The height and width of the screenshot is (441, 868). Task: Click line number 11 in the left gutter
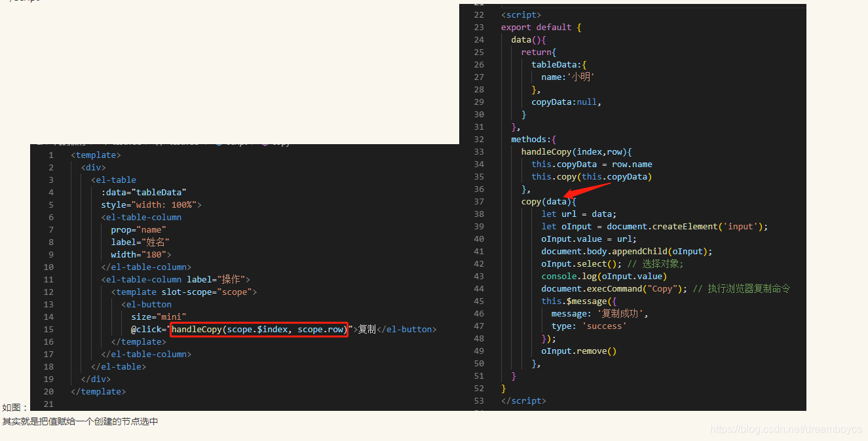(48, 280)
